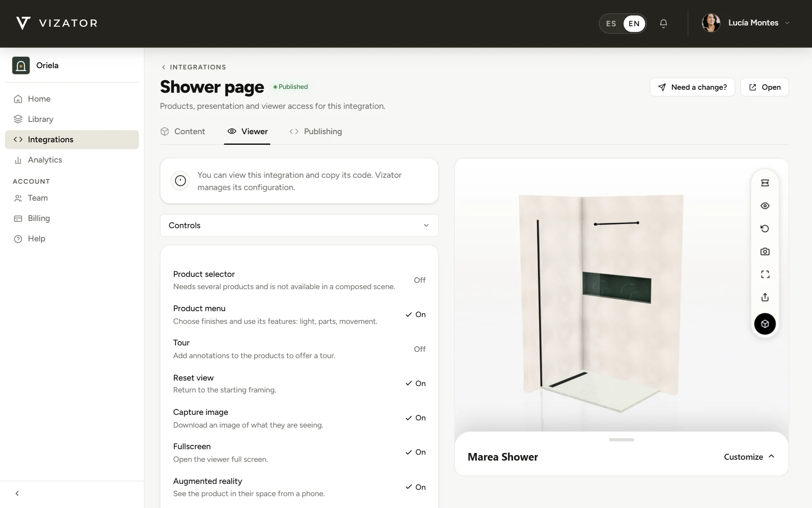
Task: Click the Vizator logo icon
Action: point(23,23)
